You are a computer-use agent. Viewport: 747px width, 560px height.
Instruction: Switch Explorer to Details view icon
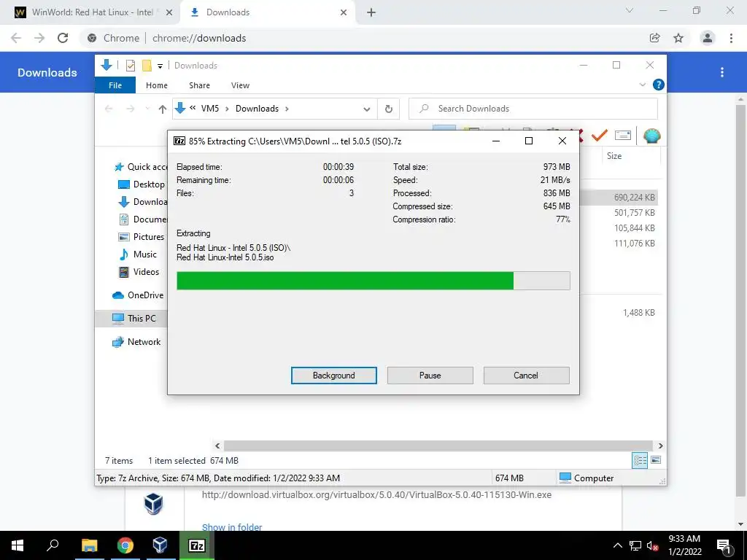[640, 460]
